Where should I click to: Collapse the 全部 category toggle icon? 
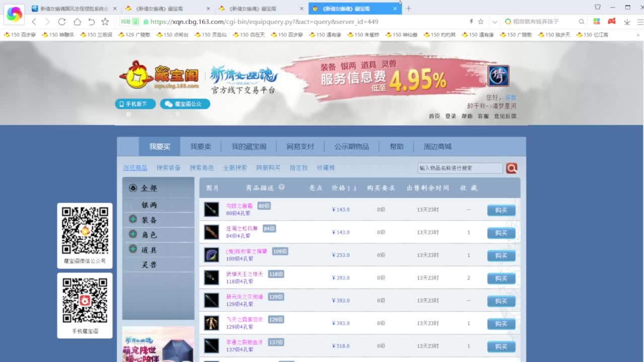pos(133,188)
